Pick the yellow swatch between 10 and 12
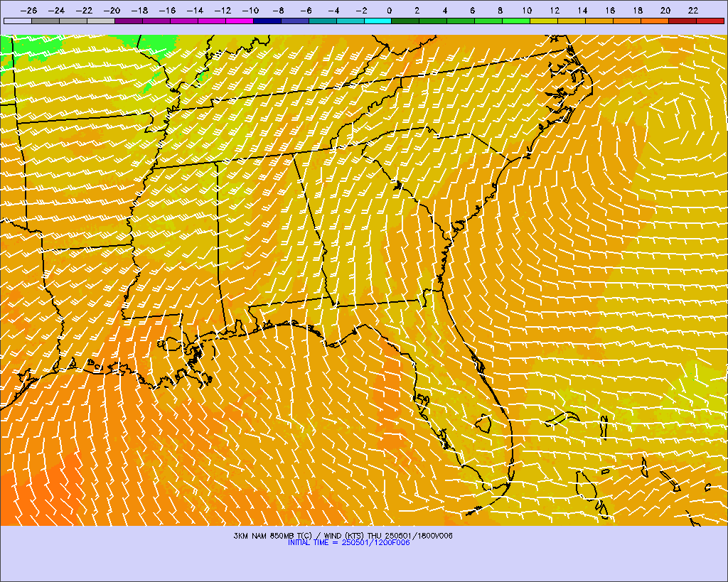The image size is (728, 582). tap(544, 21)
